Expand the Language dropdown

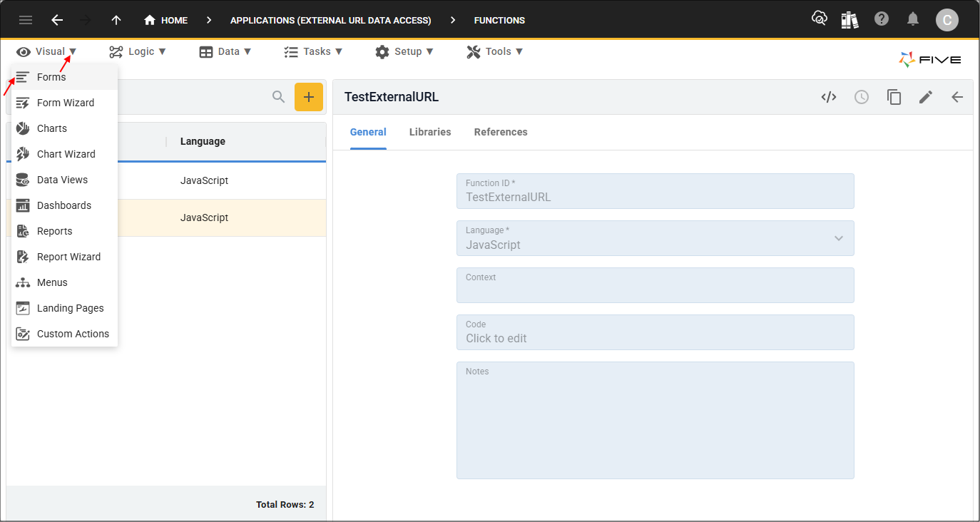pos(838,238)
